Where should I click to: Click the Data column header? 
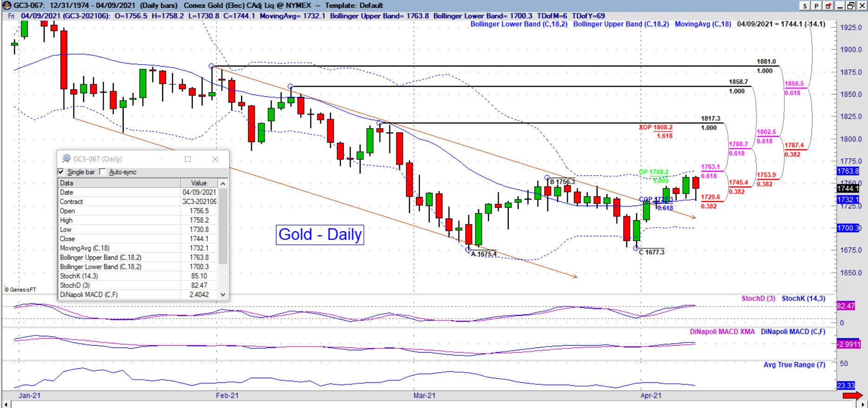119,183
